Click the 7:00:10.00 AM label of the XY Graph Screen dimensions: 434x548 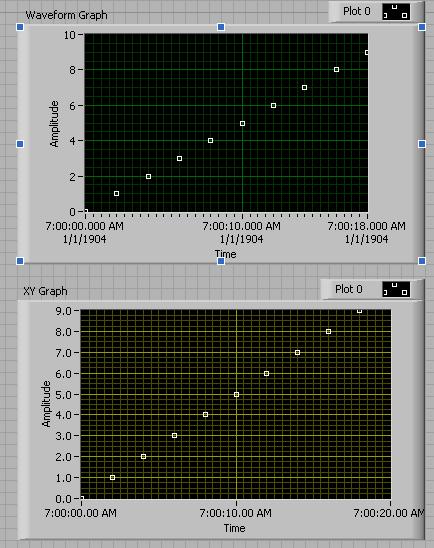(236, 513)
